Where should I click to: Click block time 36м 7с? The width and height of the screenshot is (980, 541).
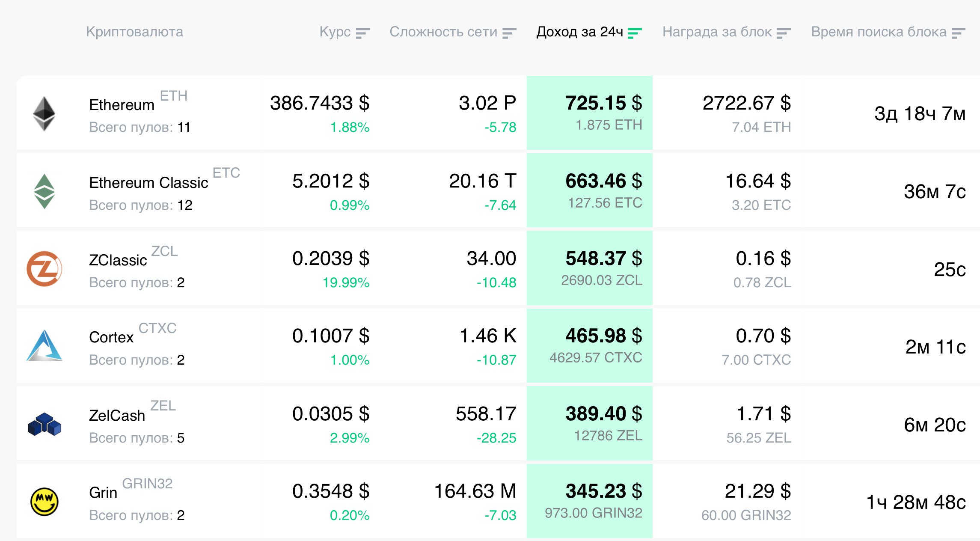[x=935, y=192]
